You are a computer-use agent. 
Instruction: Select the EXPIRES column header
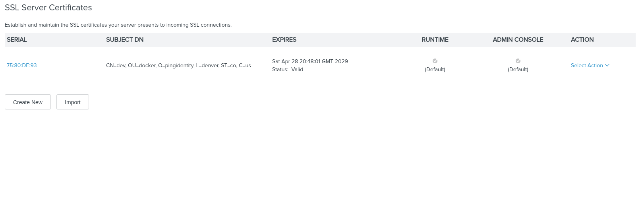(x=284, y=40)
